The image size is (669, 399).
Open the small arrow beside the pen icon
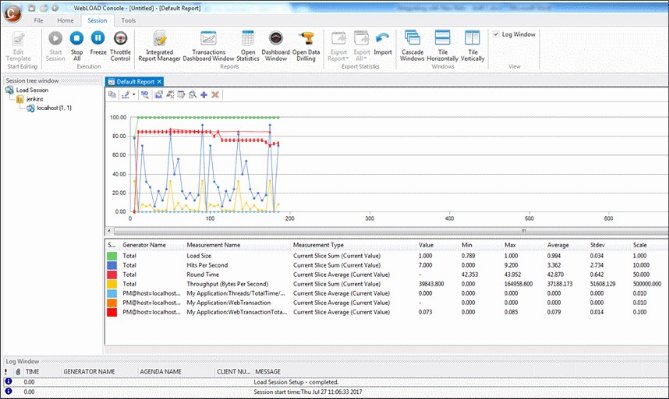(x=134, y=95)
